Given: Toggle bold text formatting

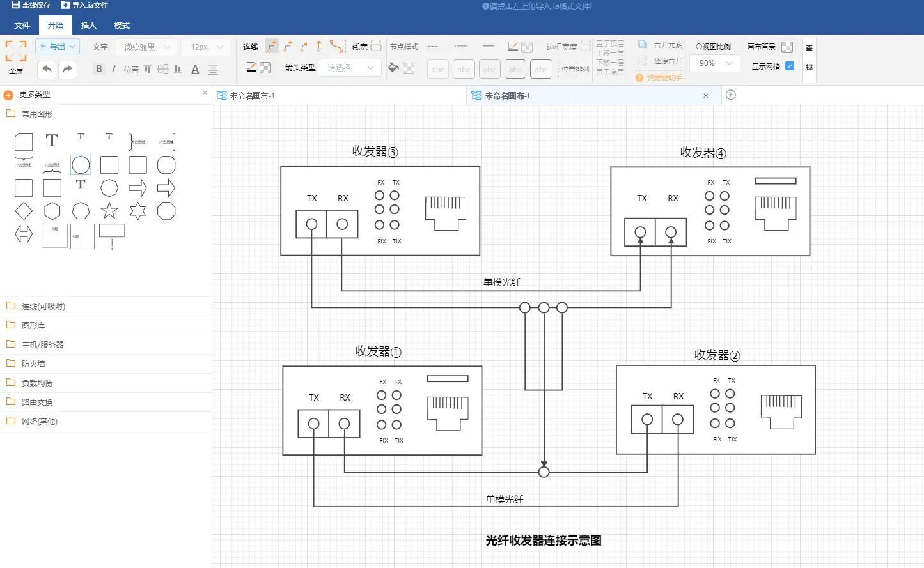Looking at the screenshot, I should coord(99,69).
